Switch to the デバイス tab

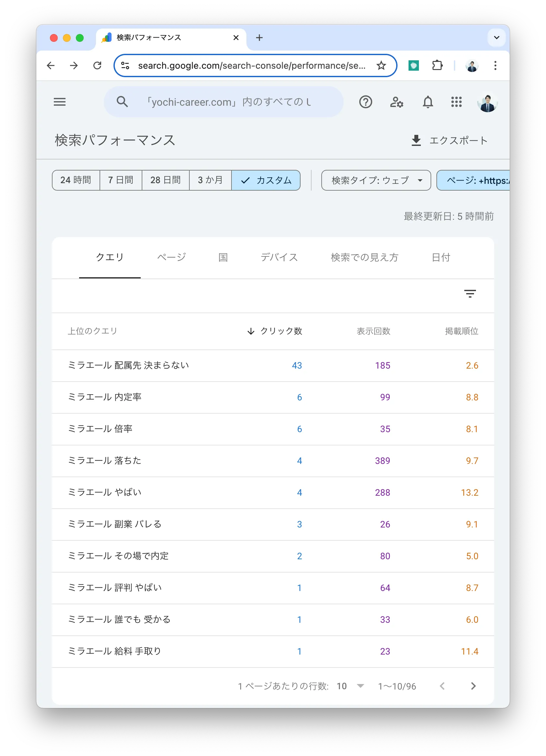[279, 257]
